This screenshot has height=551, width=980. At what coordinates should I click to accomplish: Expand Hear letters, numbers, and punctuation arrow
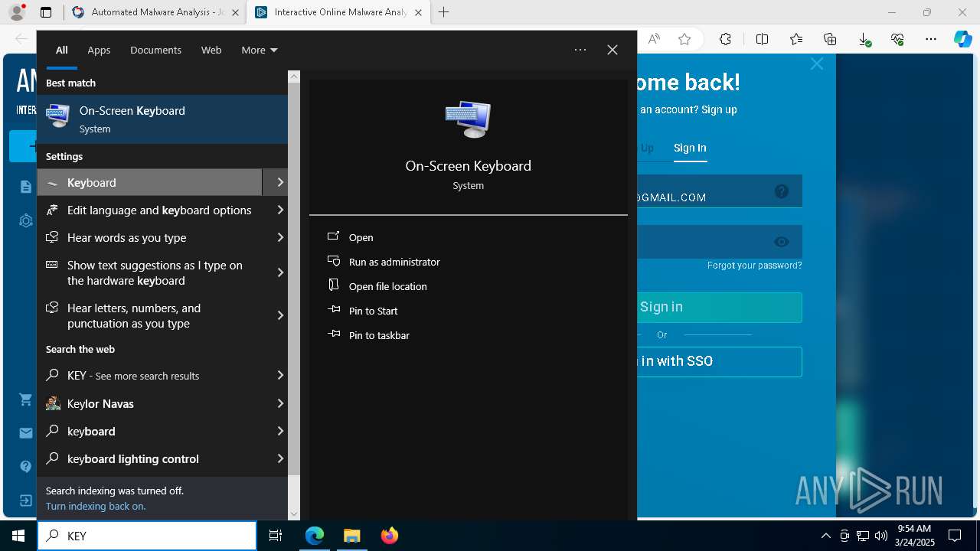coord(280,315)
